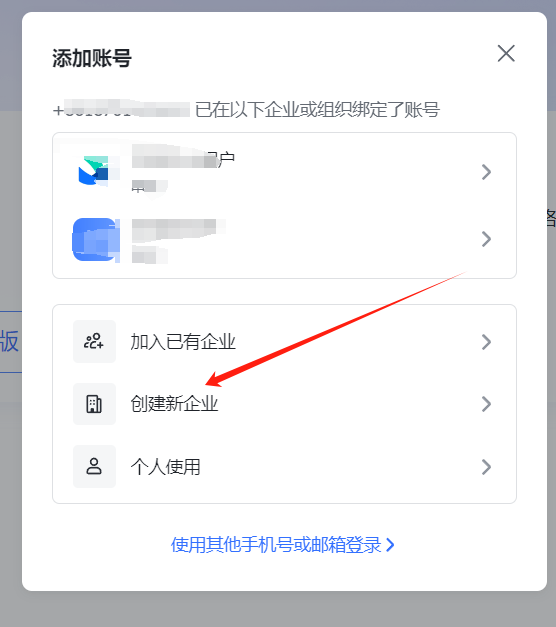Click the blue square logo of second account
Viewport: 556px width, 627px height.
96,240
